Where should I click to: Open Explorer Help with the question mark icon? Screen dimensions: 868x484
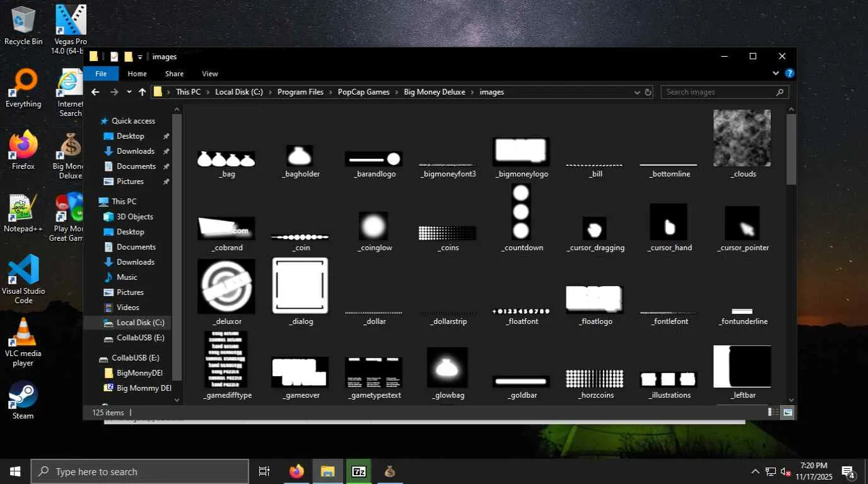click(790, 74)
